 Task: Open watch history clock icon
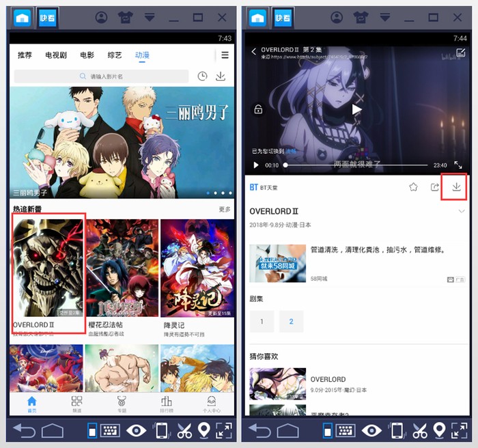coord(202,77)
